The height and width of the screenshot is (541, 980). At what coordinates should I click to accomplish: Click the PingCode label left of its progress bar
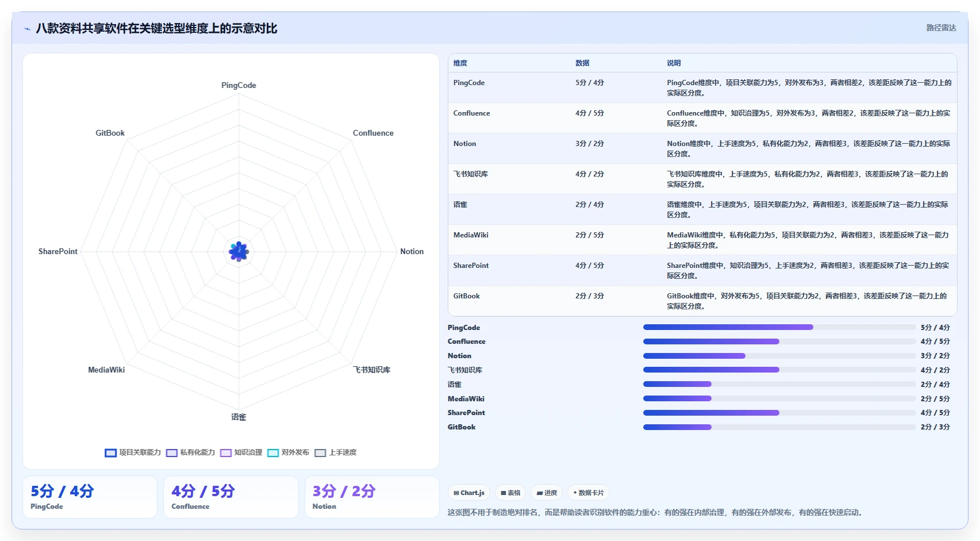tap(464, 328)
